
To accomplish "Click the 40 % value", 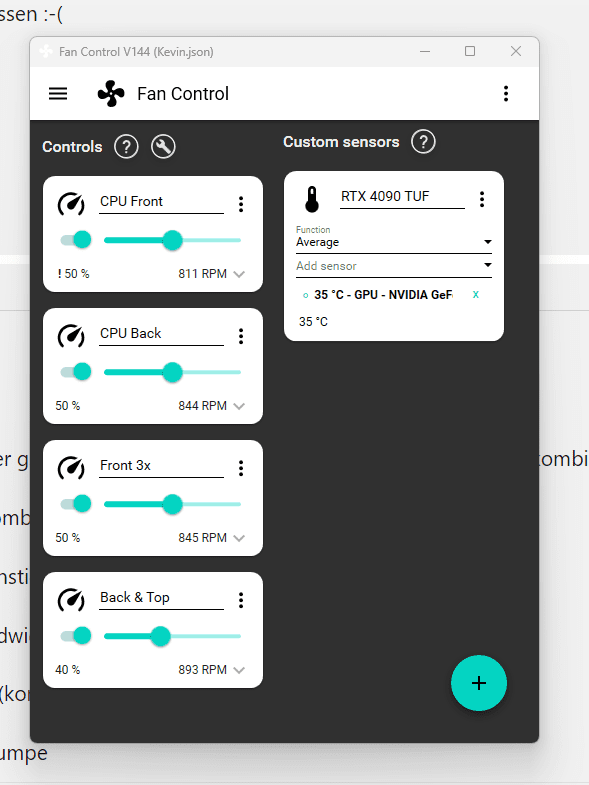I will click(x=68, y=670).
